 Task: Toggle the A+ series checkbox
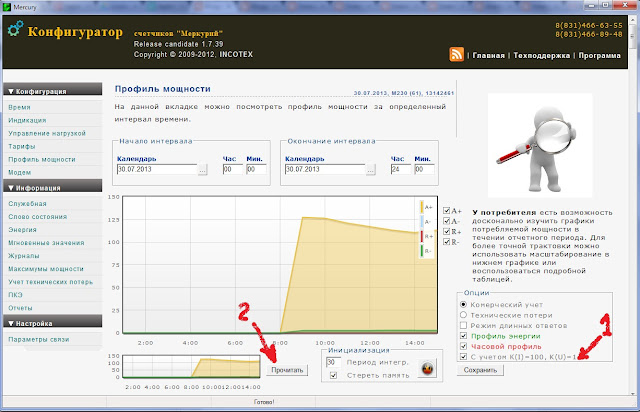447,211
